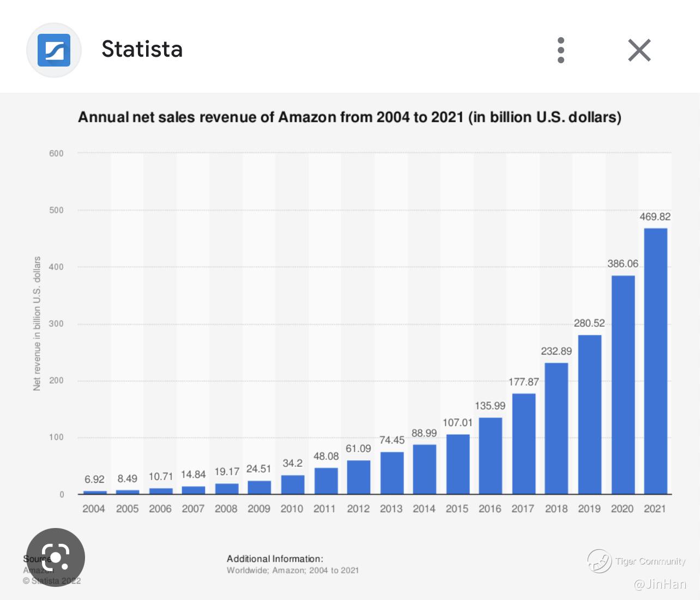700x600 pixels.
Task: Click the 34.2 value label
Action: pyautogui.click(x=292, y=463)
